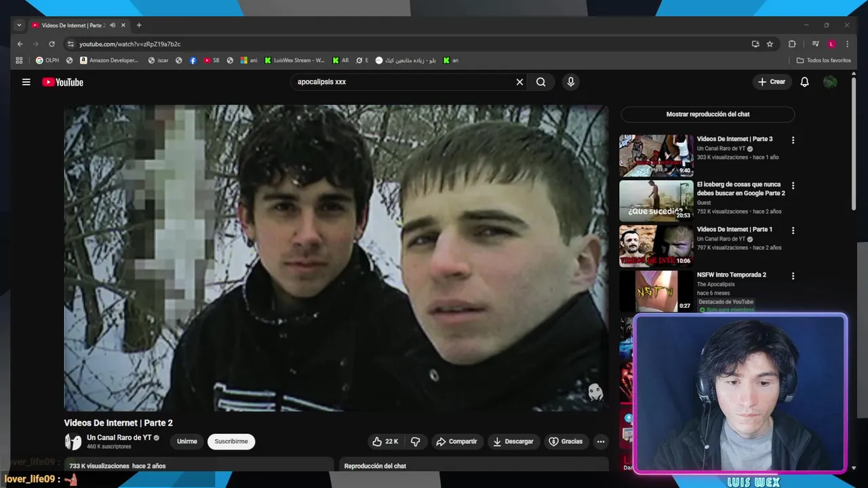Screen dimensions: 868x488
Task: Select the Videos De Internet browser tab
Action: click(79, 25)
